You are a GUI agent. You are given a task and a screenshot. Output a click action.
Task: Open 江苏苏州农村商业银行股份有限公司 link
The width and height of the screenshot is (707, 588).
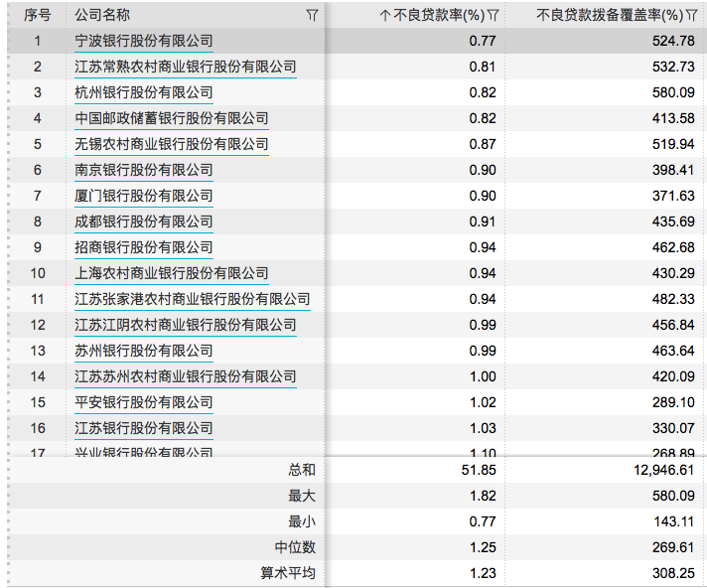point(186,376)
